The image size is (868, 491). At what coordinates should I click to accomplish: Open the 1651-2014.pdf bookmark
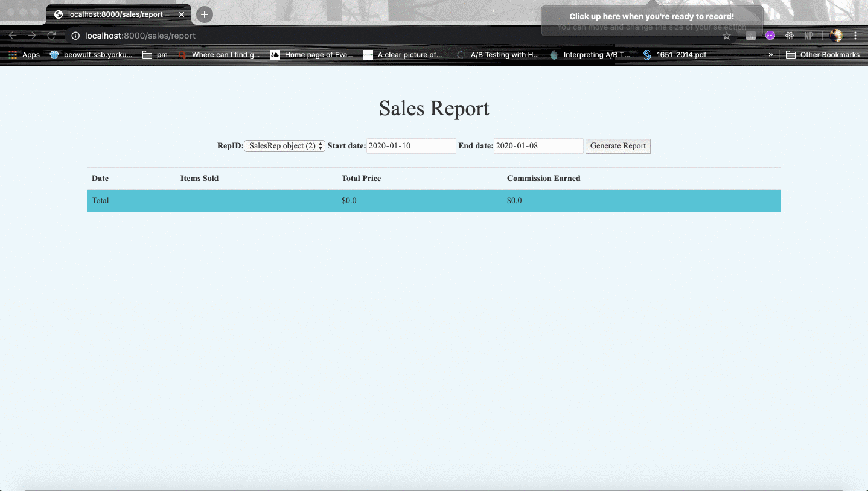(674, 55)
